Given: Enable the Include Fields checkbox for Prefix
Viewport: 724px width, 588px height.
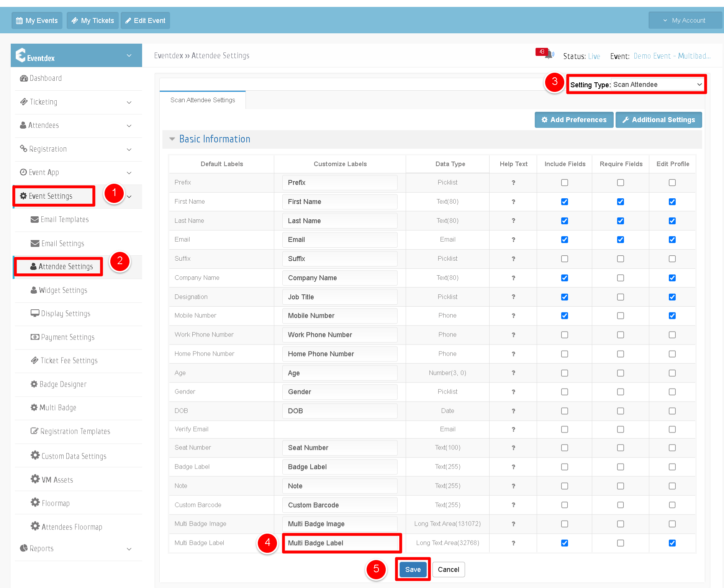Looking at the screenshot, I should [x=565, y=183].
